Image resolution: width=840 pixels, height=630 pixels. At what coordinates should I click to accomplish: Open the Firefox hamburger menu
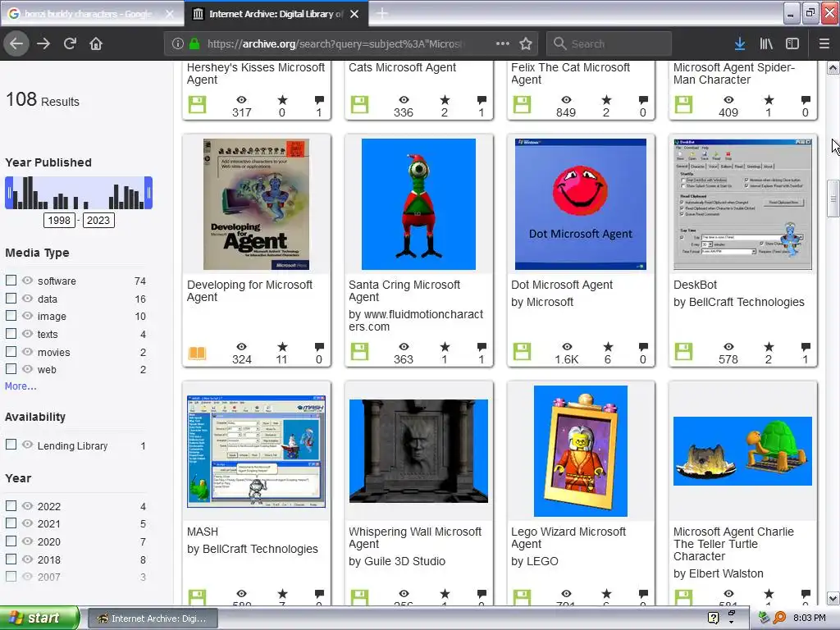824,43
